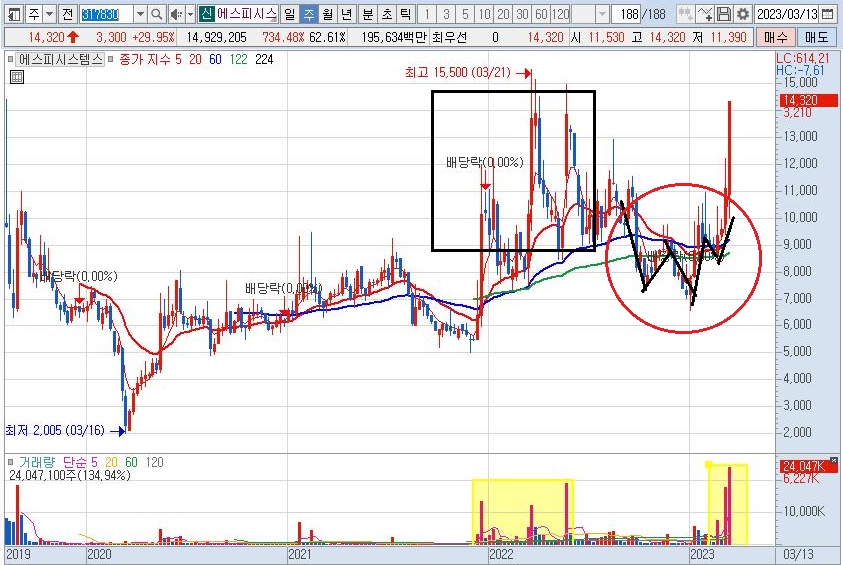Select the 5 interval button
The width and height of the screenshot is (843, 565).
click(x=465, y=14)
